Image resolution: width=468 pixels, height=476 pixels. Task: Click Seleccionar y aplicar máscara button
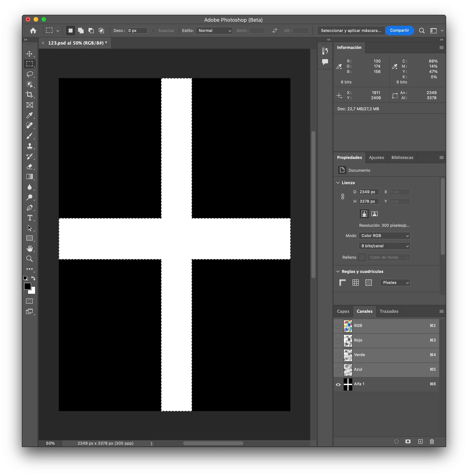tap(351, 31)
